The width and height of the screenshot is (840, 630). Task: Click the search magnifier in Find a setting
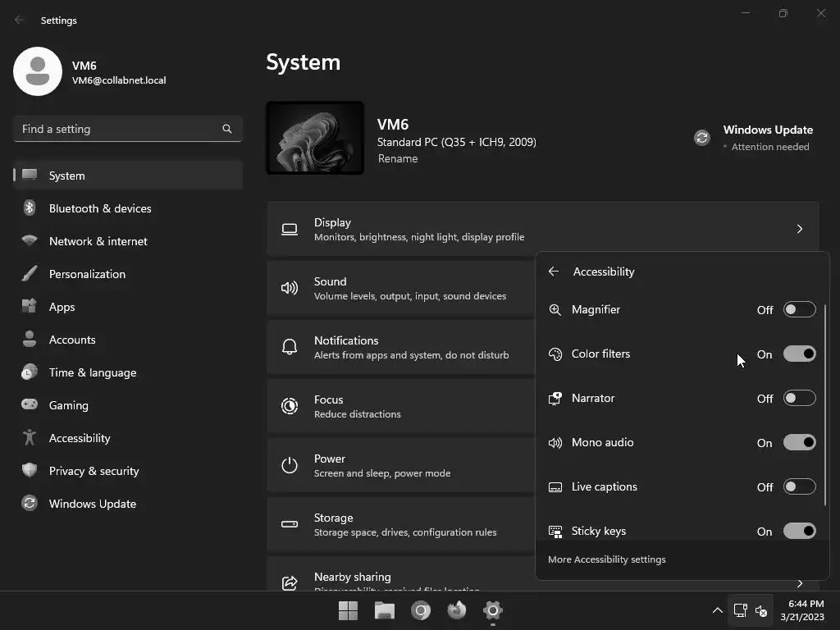pos(227,129)
